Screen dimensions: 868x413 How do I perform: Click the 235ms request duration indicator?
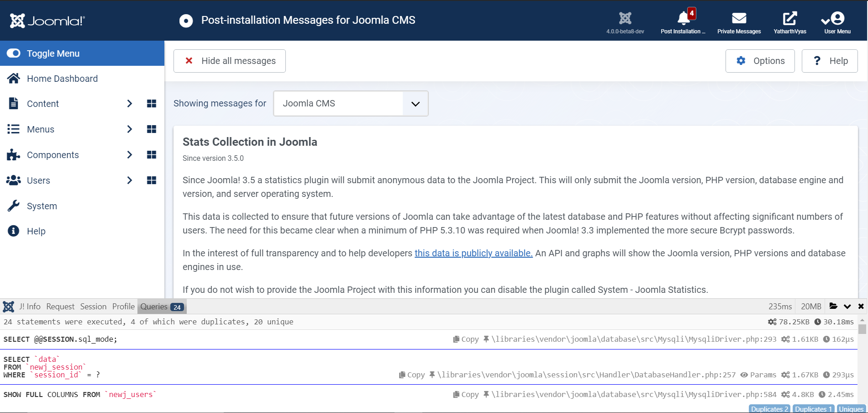tap(780, 307)
